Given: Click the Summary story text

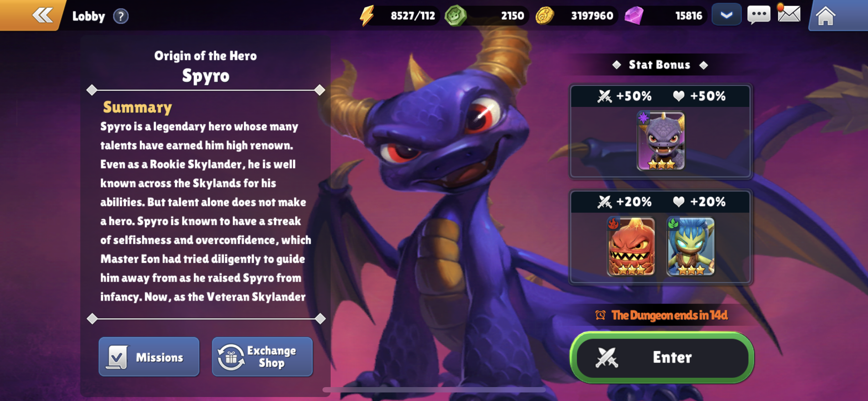Looking at the screenshot, I should (x=206, y=212).
